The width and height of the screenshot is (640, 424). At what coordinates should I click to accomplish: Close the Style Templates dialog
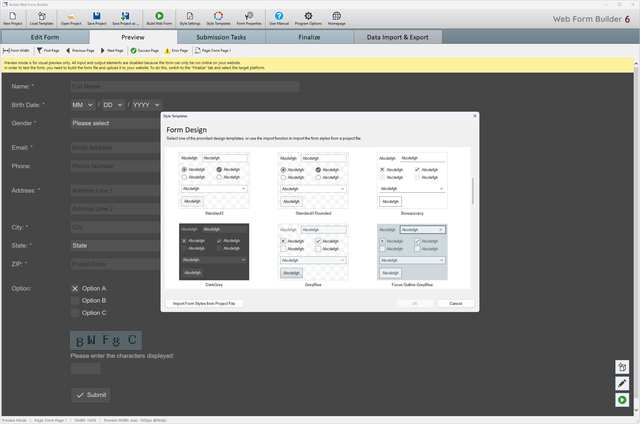[474, 116]
